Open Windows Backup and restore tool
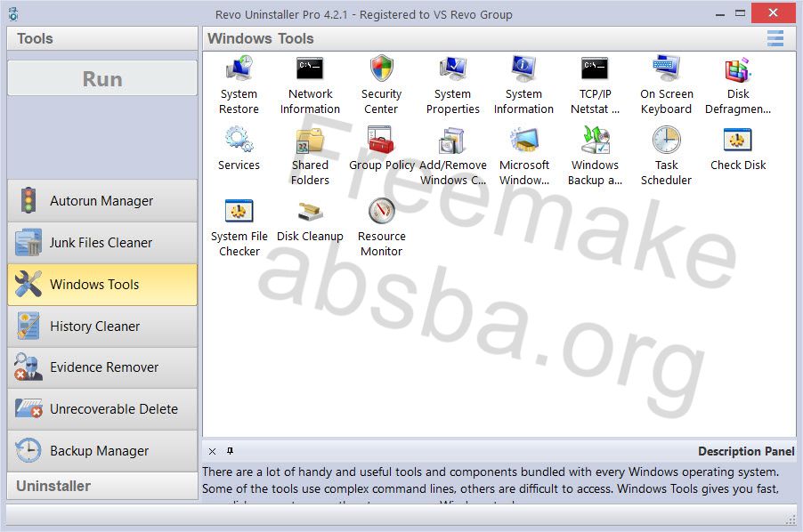This screenshot has width=803, height=532. coord(595,156)
